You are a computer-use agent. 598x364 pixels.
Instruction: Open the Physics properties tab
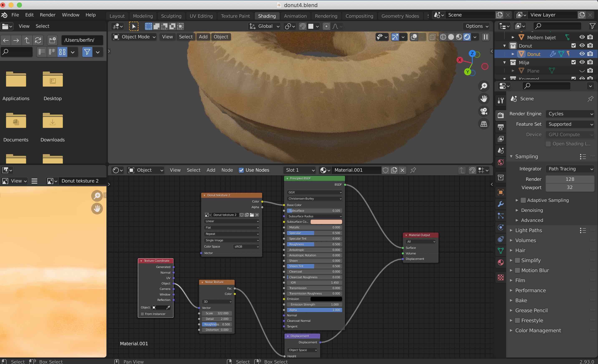(501, 227)
